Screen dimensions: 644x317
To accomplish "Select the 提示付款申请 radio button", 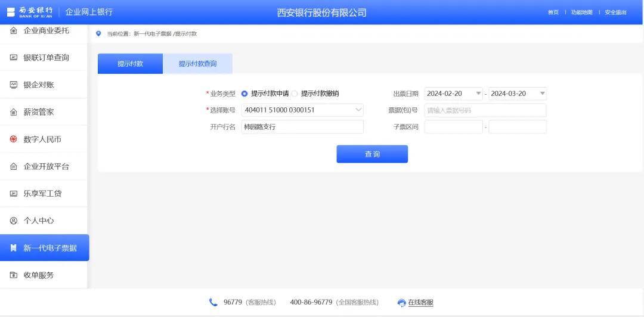I will [244, 94].
